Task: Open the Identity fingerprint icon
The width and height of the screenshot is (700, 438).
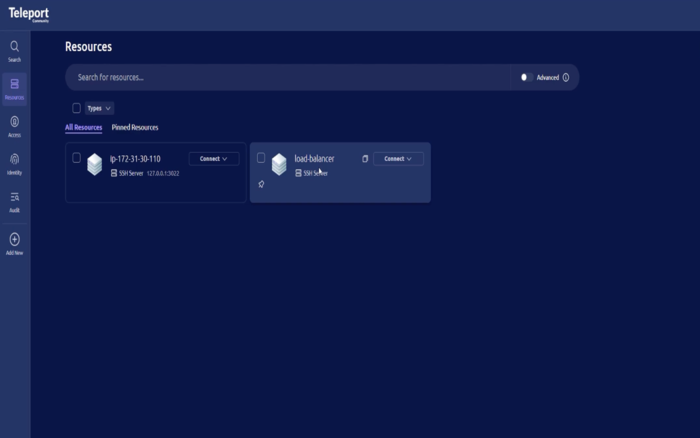Action: (x=14, y=159)
